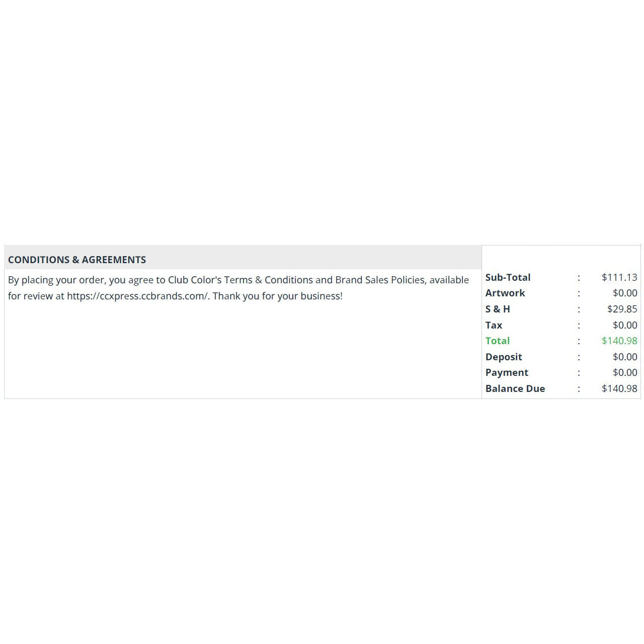Click the Deposit $0.00 amount
Image resolution: width=644 pixels, height=644 pixels.
pos(625,357)
